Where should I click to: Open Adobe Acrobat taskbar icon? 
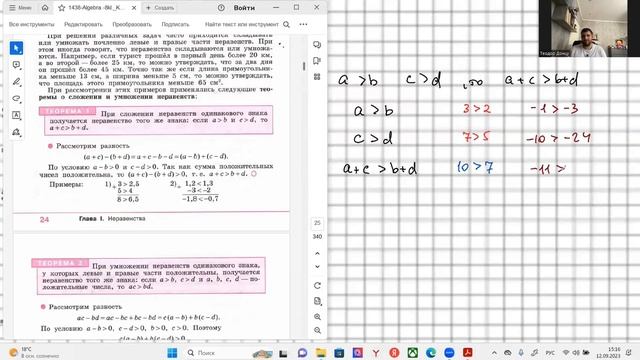(468, 353)
